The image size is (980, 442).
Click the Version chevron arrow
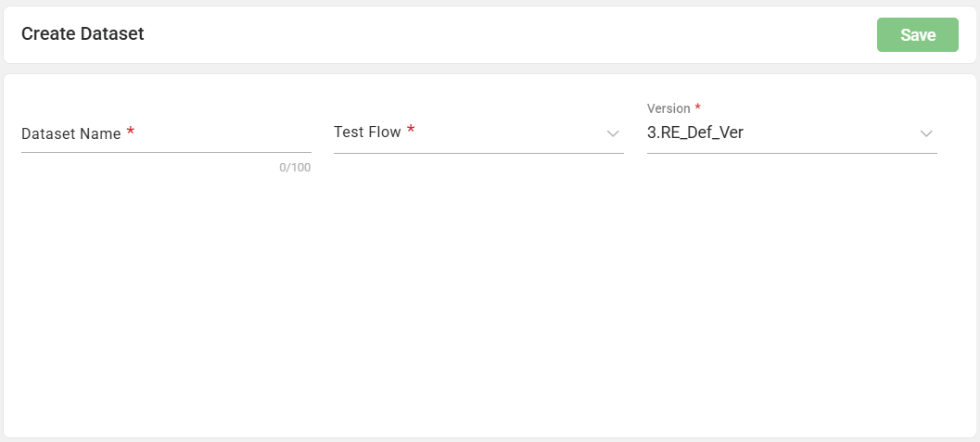point(925,134)
